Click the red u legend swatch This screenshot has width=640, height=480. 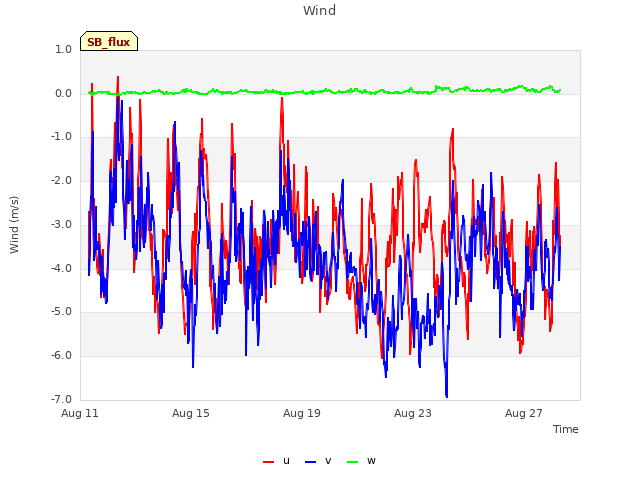click(269, 462)
